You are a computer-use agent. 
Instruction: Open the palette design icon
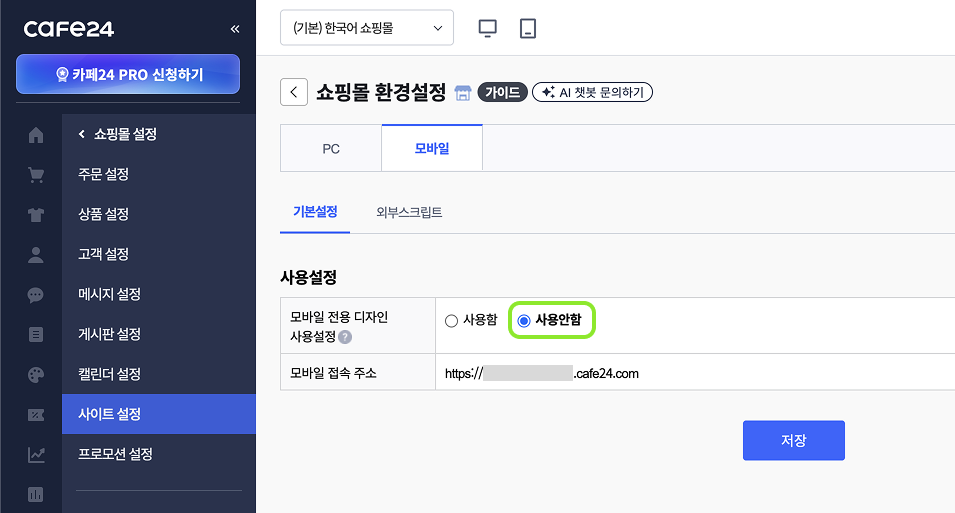click(x=36, y=375)
